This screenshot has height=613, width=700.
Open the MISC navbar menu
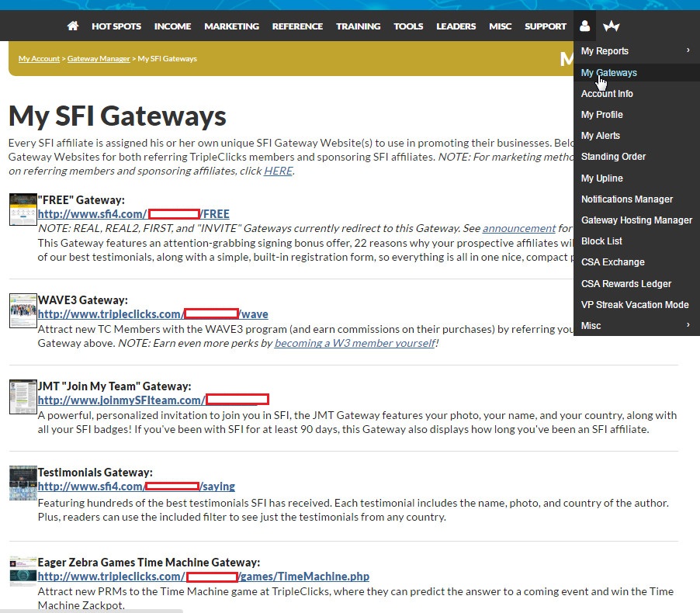click(500, 26)
